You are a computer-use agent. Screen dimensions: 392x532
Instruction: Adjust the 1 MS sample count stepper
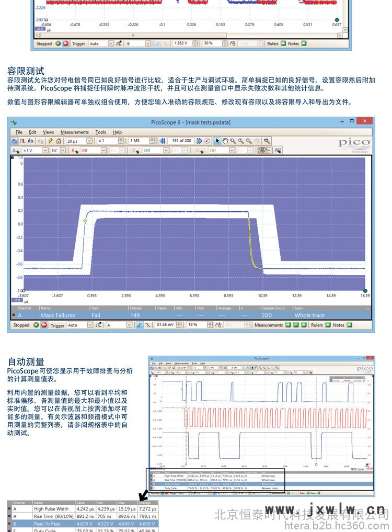152,141
